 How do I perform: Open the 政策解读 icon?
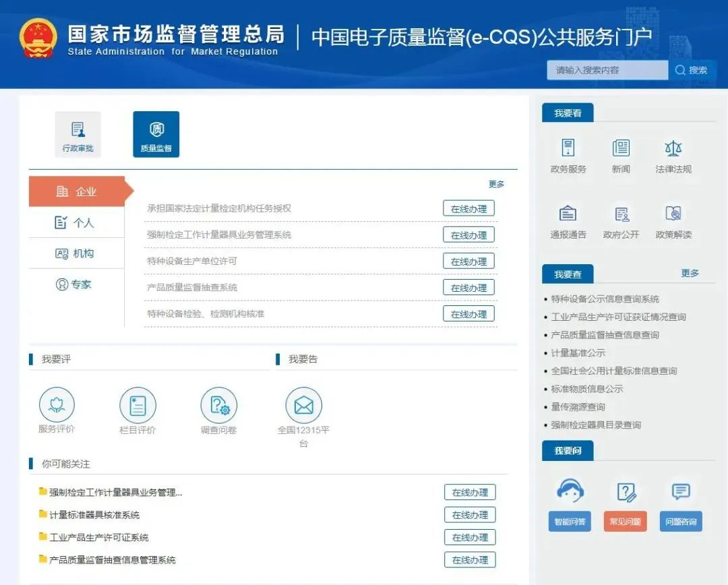[673, 214]
